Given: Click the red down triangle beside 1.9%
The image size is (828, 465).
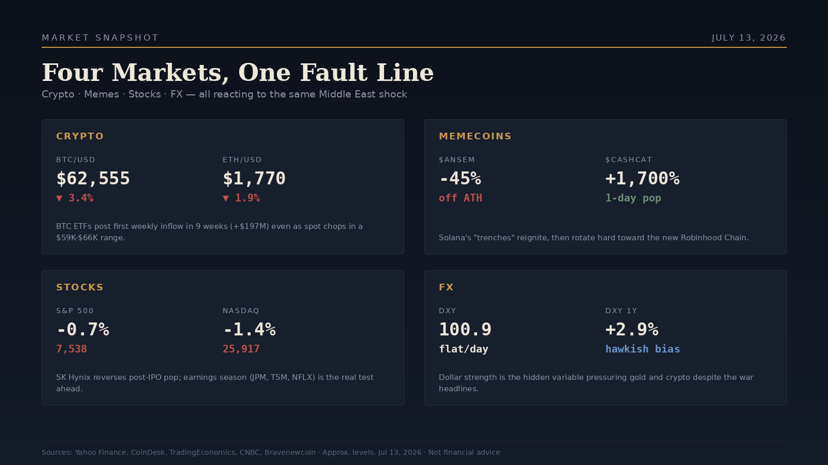Looking at the screenshot, I should point(225,198).
